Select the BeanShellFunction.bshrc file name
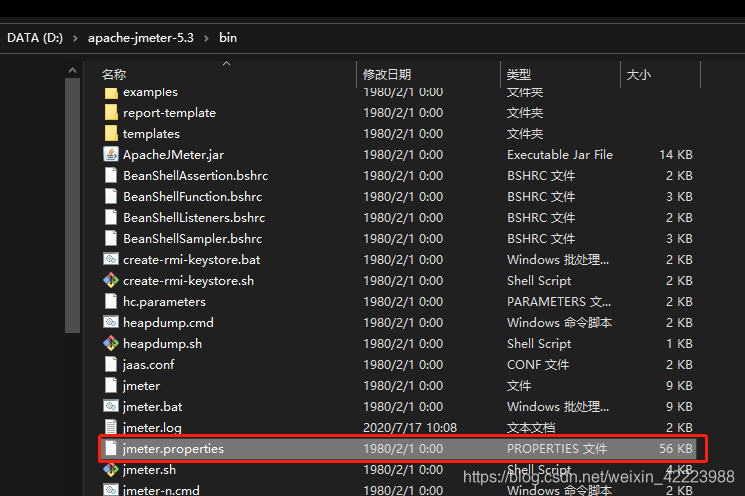 click(x=192, y=197)
